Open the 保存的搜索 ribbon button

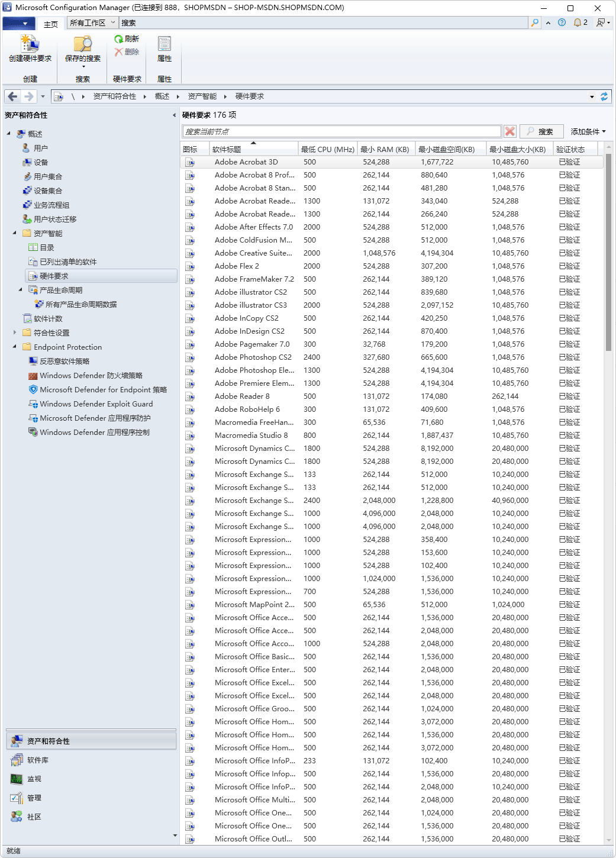tap(82, 44)
